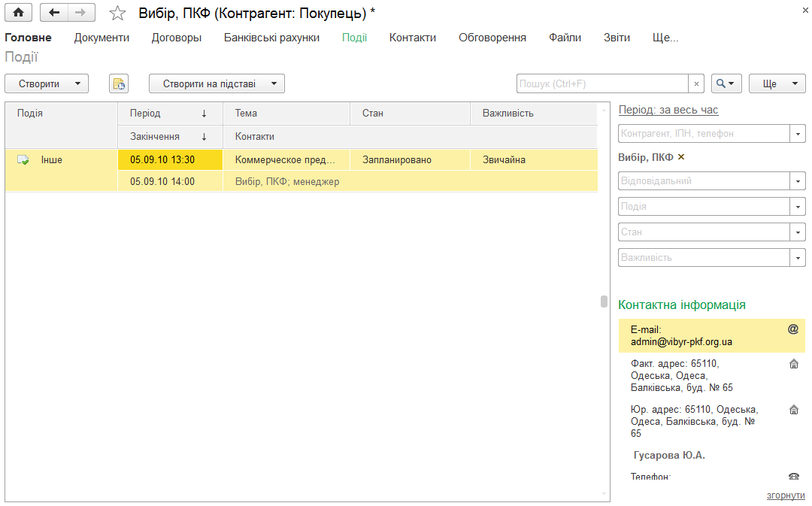Select the Інше event cell

click(x=61, y=171)
